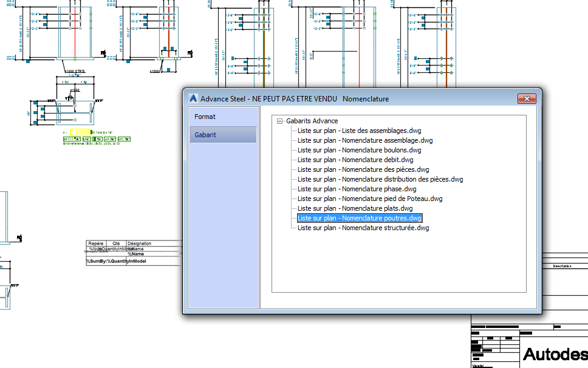The width and height of the screenshot is (588, 368).
Task: Choose Liste sur plan - Liste des assemblages.dwg
Action: click(359, 131)
